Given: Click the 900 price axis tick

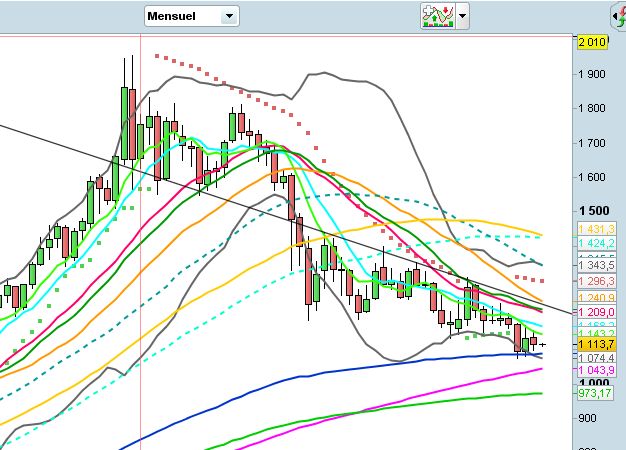Looking at the screenshot, I should pos(587,418).
